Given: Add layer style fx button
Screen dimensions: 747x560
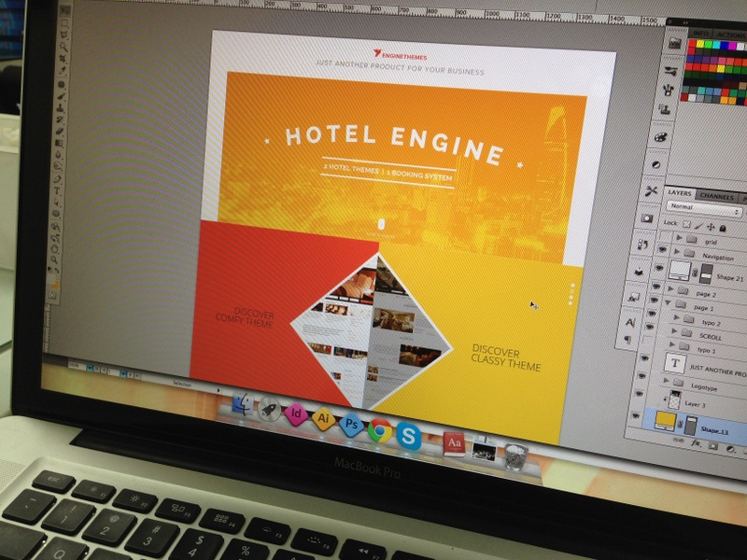Looking at the screenshot, I should point(696,443).
